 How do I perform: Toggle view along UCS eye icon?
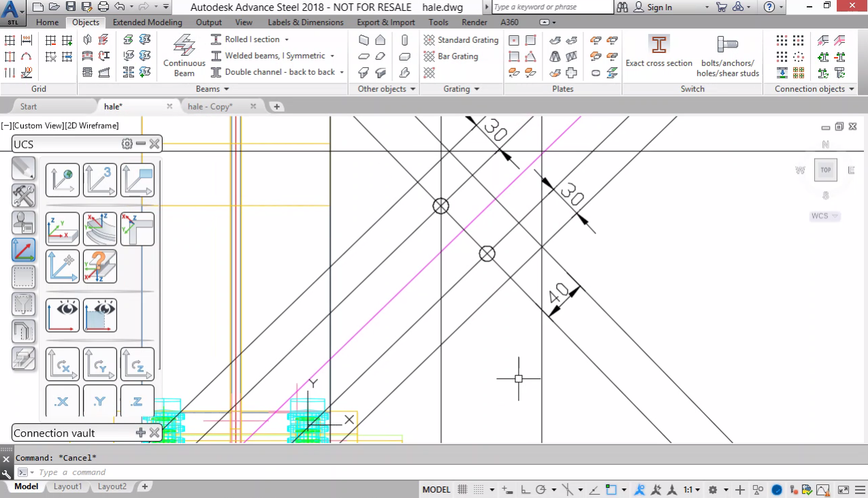(x=63, y=315)
